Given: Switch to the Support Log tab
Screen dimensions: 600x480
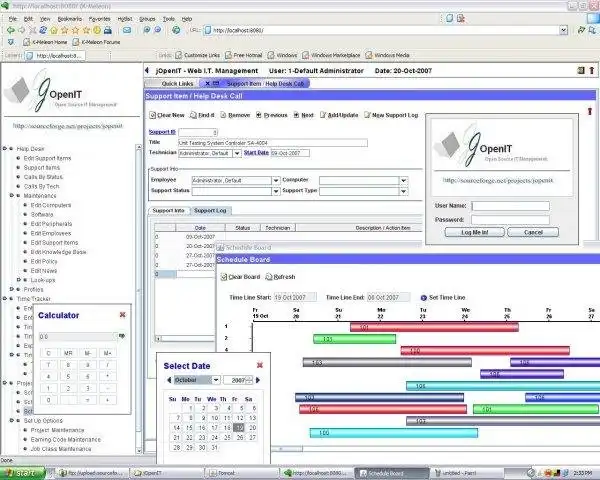Looking at the screenshot, I should pyautogui.click(x=210, y=211).
